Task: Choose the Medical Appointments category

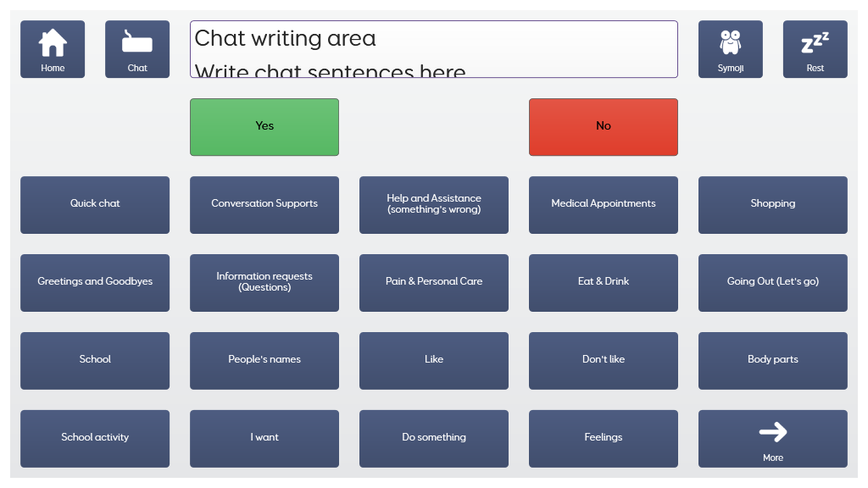Action: 604,205
